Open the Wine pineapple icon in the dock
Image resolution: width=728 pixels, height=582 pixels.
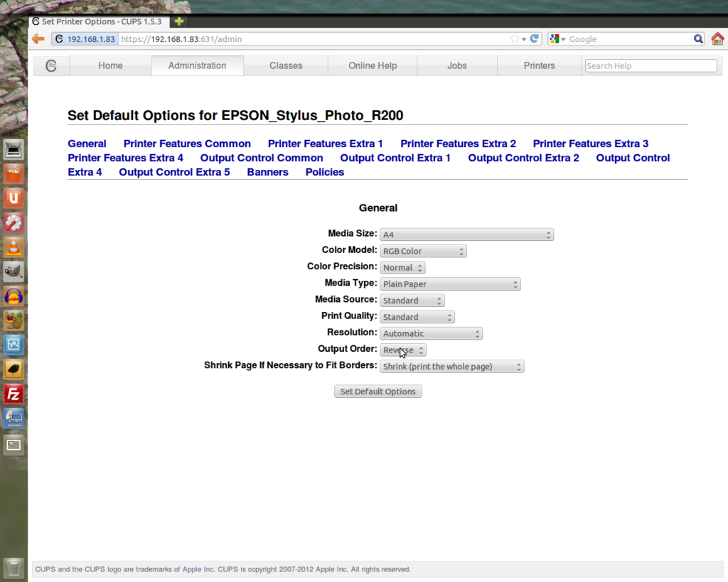(14, 321)
